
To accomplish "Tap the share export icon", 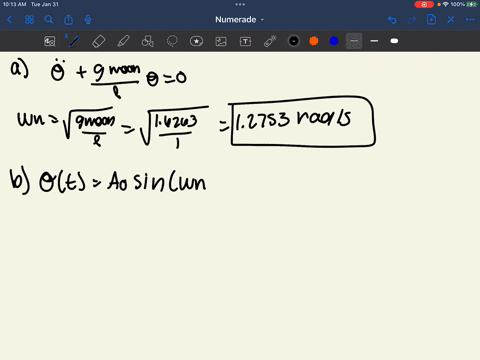I will click(x=68, y=20).
